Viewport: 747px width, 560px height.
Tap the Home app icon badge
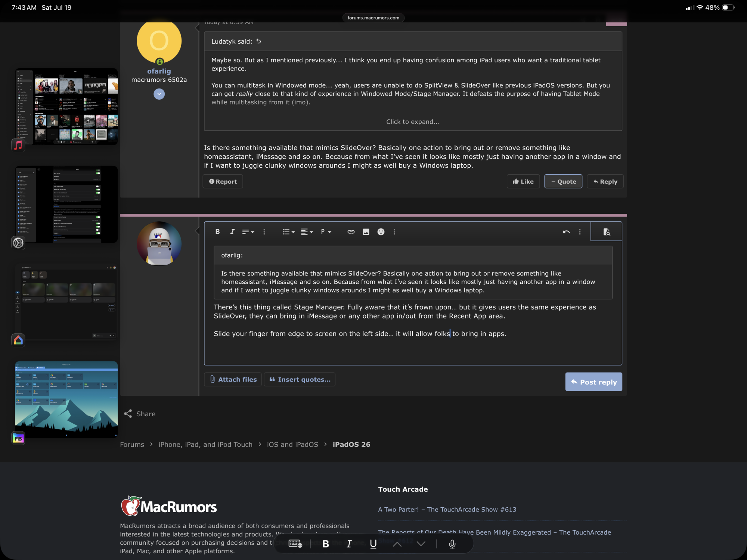point(18,340)
